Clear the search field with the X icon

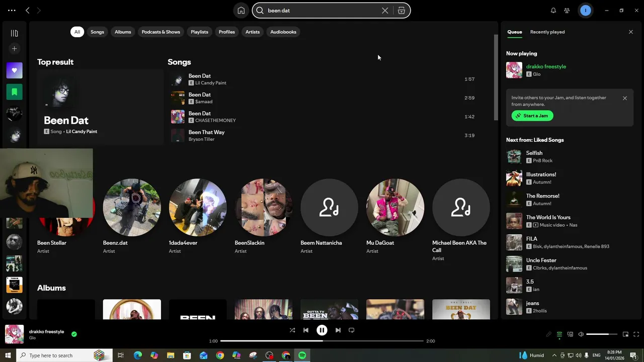point(385,11)
